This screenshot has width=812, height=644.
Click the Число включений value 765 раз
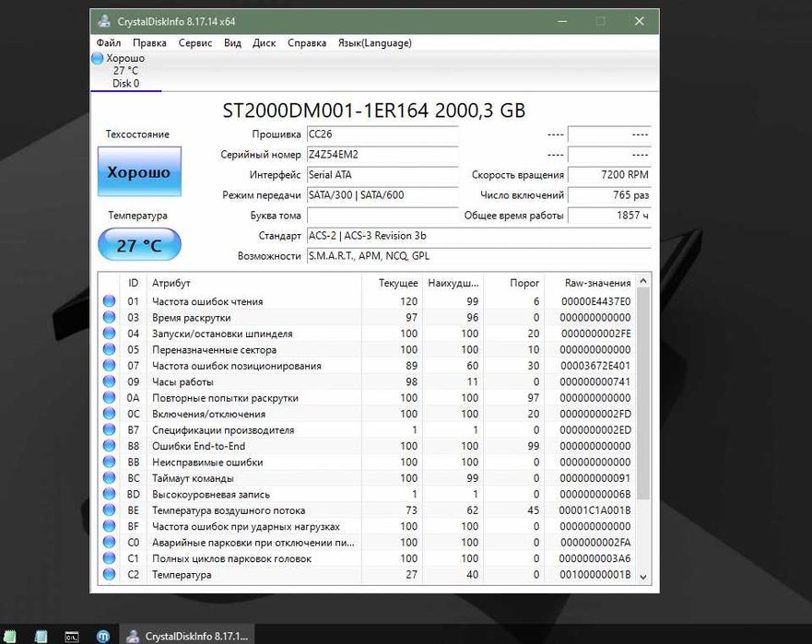tap(609, 195)
